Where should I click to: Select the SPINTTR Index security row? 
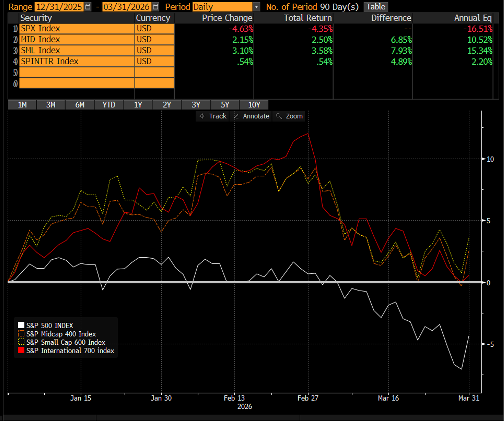coord(77,61)
